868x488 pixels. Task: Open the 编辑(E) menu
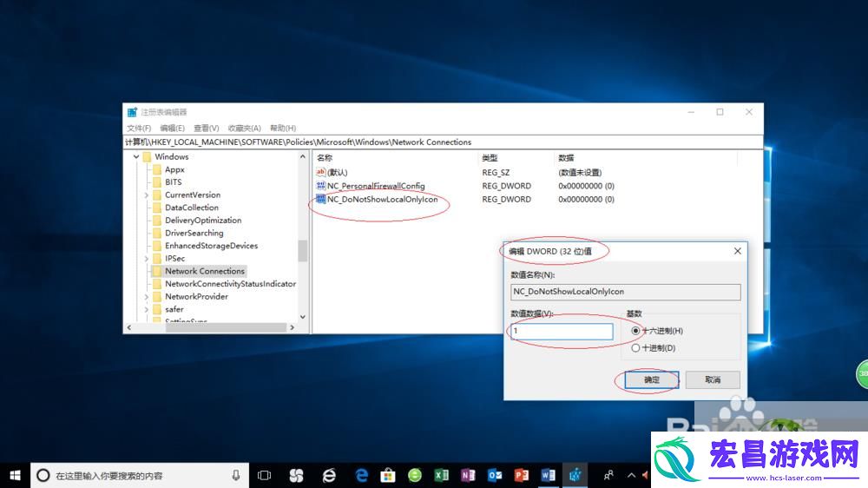(172, 128)
